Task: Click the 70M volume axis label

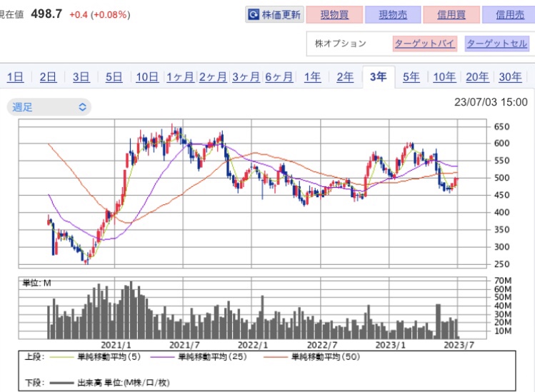Action: point(503,281)
